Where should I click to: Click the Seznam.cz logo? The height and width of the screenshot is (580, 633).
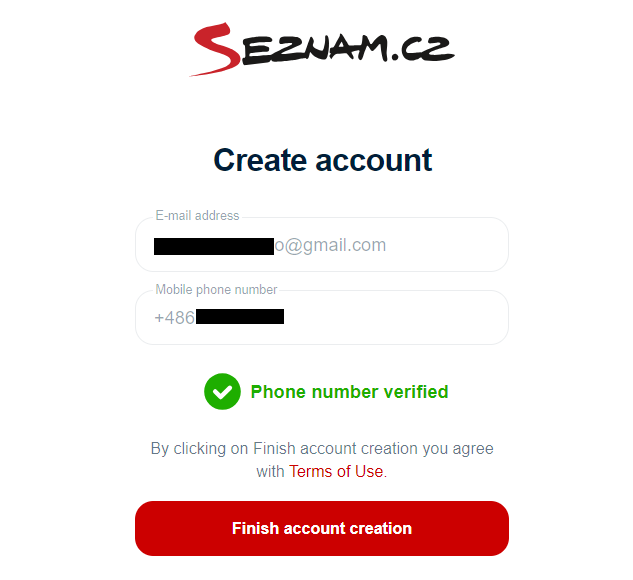(x=322, y=49)
